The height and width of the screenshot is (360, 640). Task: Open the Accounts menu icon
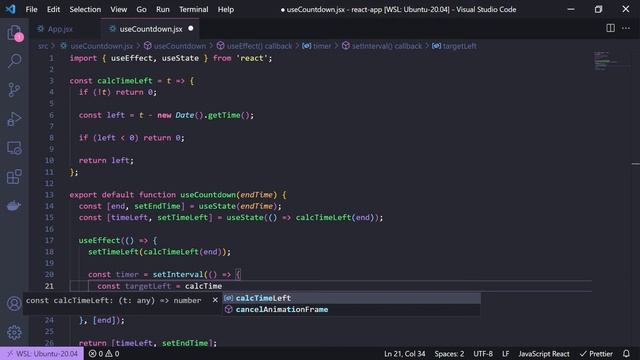14,304
